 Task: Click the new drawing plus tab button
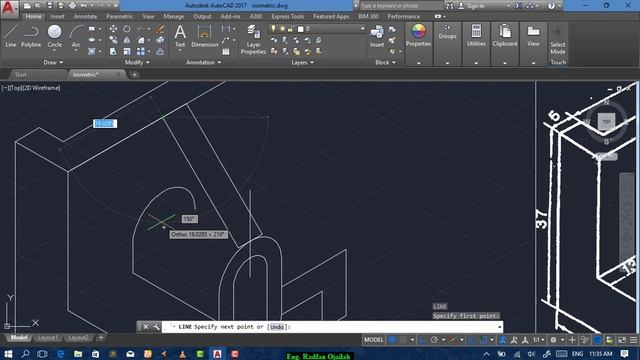click(134, 75)
